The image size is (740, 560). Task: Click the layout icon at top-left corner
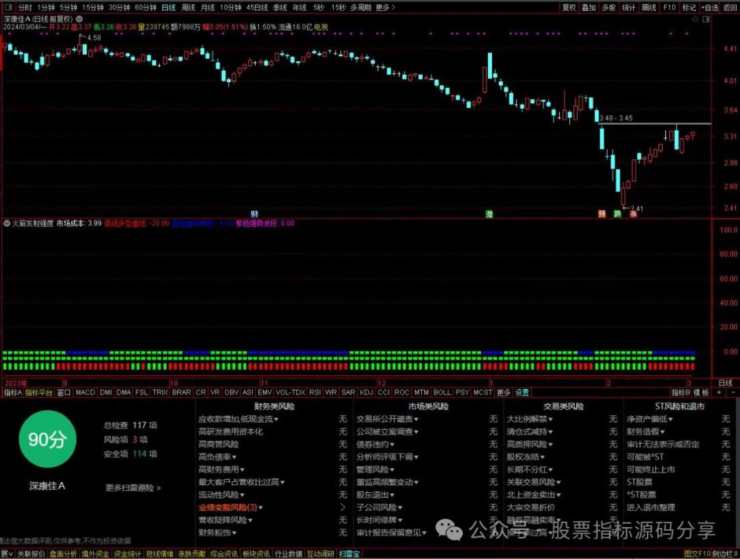[8, 8]
